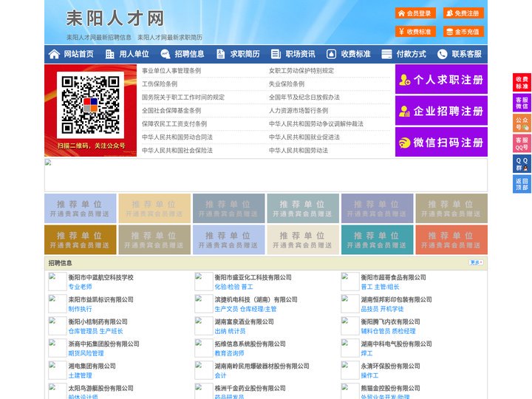Screen dimensions: 532x399
Task: Open the 专业老师 job link
Action: click(80, 287)
